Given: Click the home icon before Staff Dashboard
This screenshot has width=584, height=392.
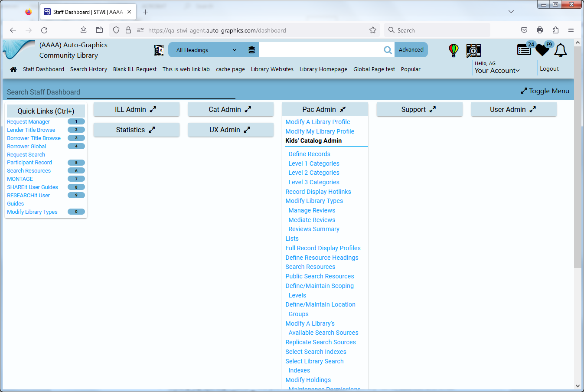Looking at the screenshot, I should [13, 69].
